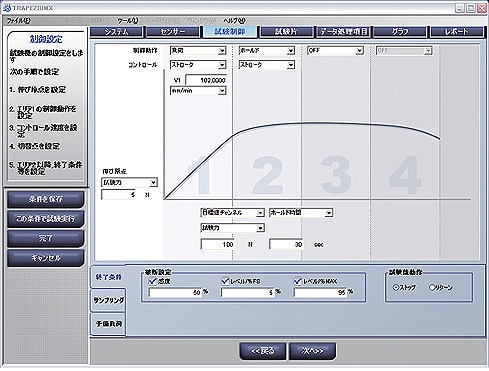Click the 次へ>> button
489x371 pixels.
pyautogui.click(x=312, y=351)
